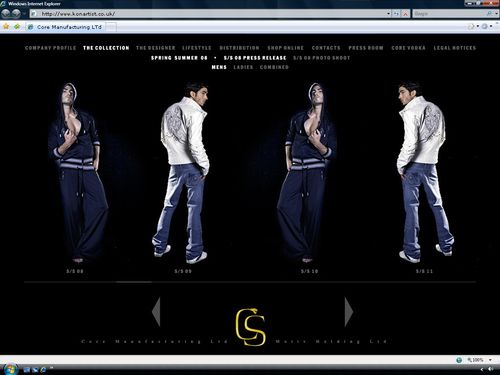Click the gold CS logo

(x=250, y=326)
